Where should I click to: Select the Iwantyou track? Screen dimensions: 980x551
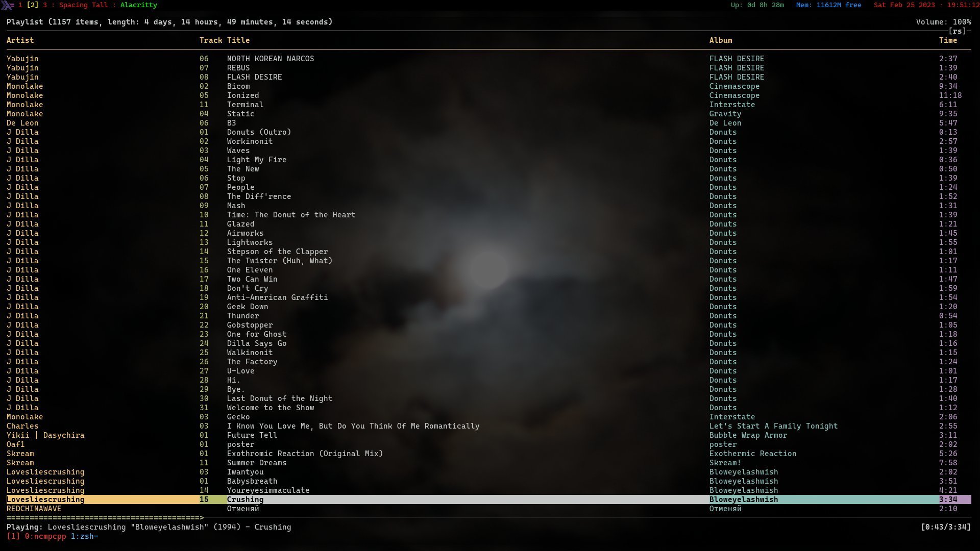click(488, 472)
